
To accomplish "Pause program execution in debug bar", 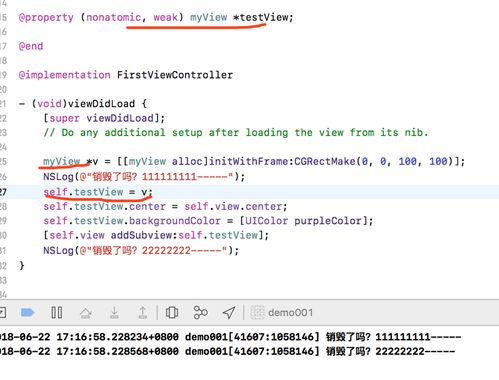I will click(57, 313).
